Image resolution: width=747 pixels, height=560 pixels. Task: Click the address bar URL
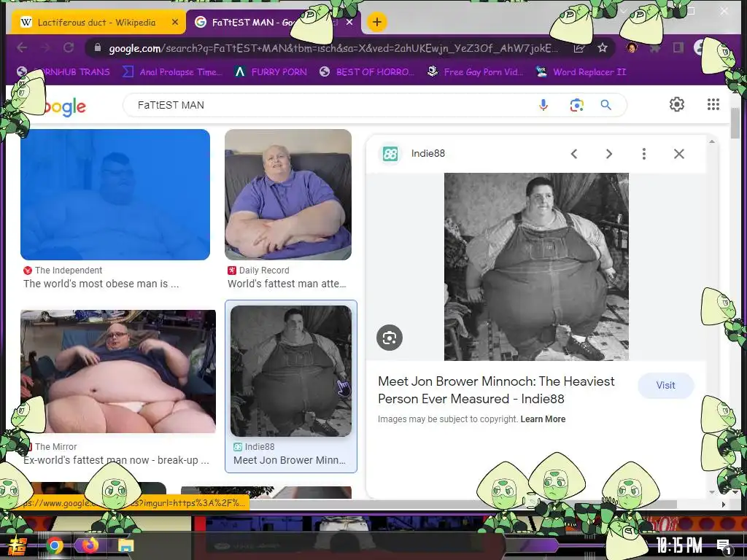pyautogui.click(x=333, y=48)
